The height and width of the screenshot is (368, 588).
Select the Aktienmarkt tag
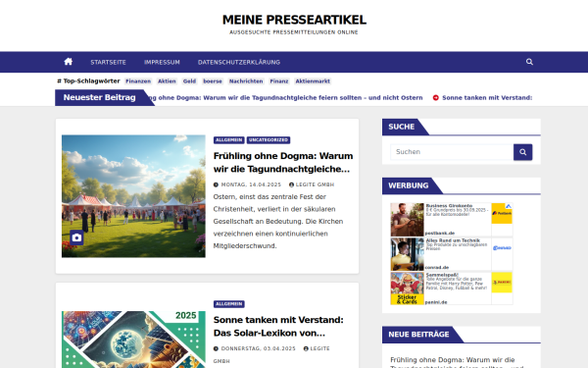313,81
